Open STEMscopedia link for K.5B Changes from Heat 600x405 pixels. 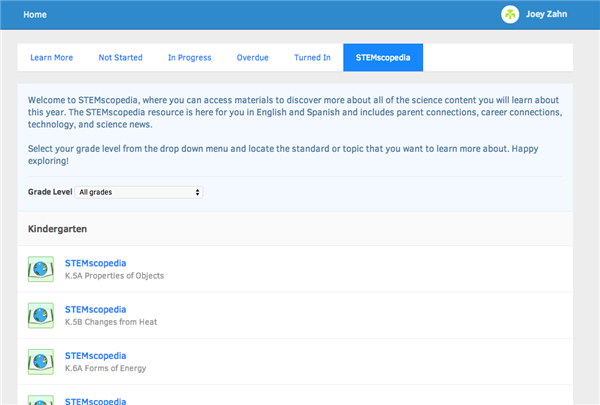click(x=96, y=309)
